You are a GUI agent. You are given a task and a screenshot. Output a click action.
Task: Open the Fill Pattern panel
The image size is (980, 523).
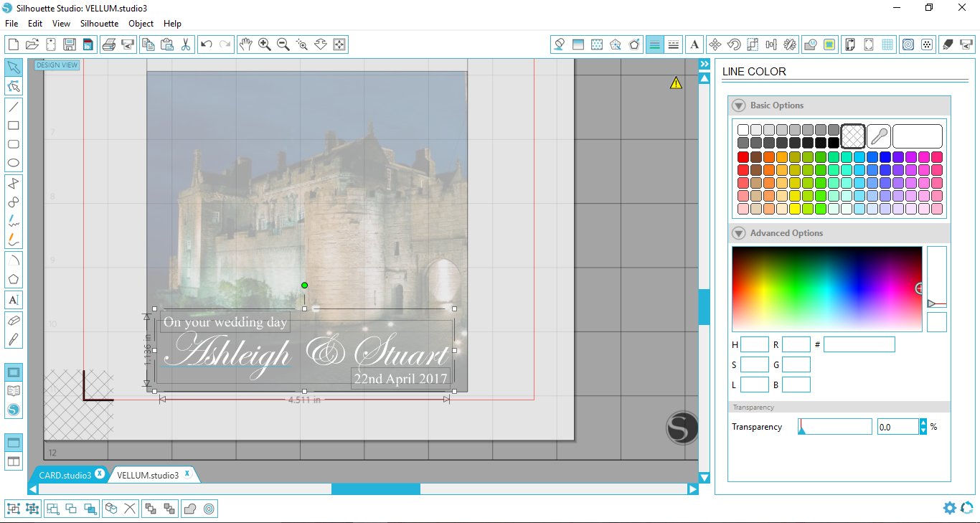point(597,44)
